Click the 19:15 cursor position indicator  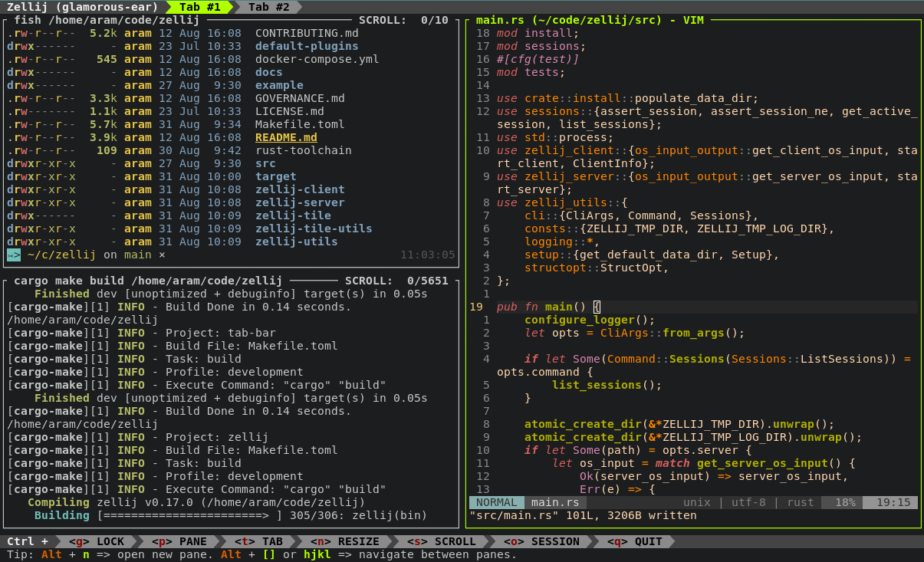pyautogui.click(x=893, y=502)
